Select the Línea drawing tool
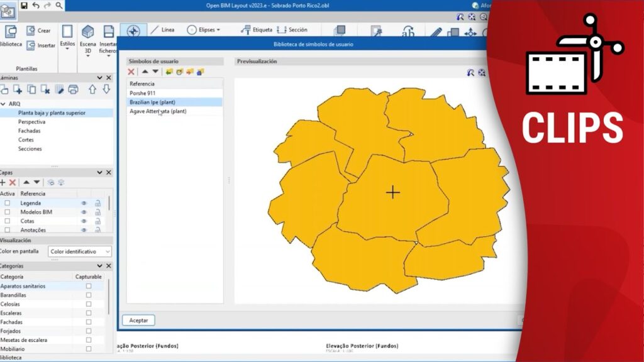 [162, 30]
